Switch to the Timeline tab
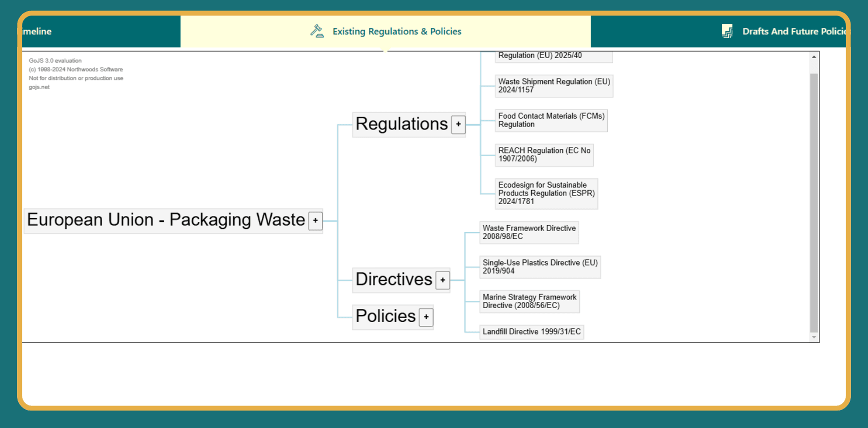Viewport: 868px width, 428px height. (x=101, y=31)
